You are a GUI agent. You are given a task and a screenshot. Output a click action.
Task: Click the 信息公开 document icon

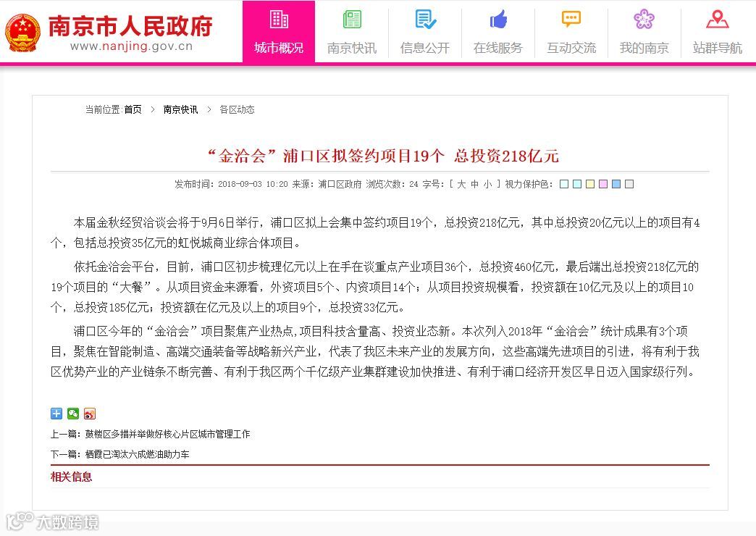(425, 20)
